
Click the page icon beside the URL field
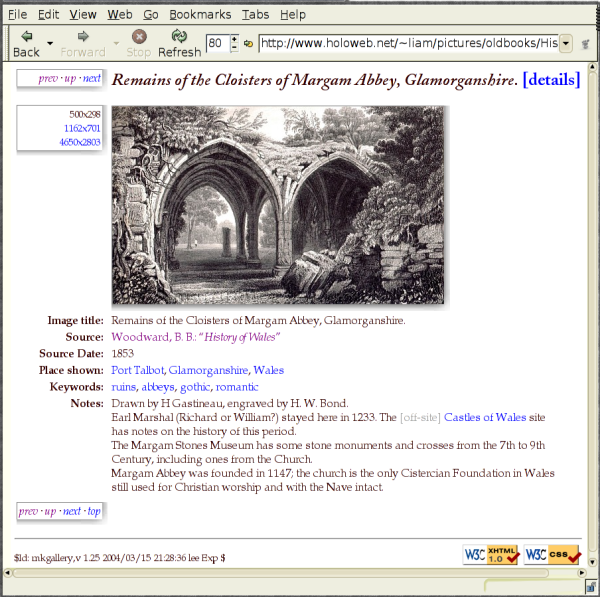point(249,44)
